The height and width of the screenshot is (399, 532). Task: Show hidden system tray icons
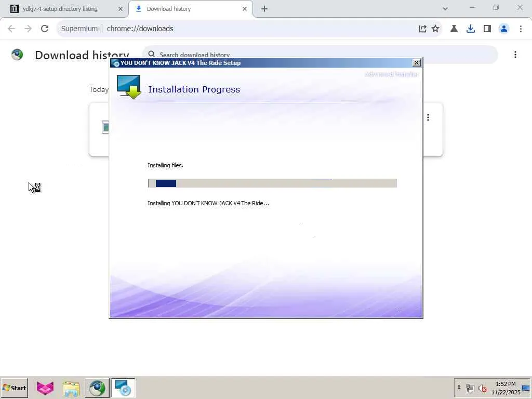[x=459, y=388]
